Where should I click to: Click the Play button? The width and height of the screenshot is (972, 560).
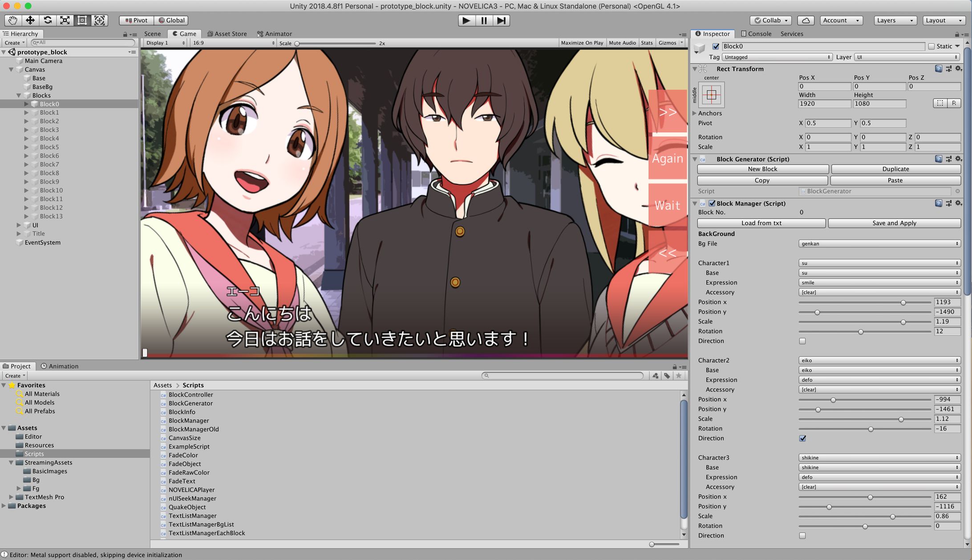click(466, 20)
